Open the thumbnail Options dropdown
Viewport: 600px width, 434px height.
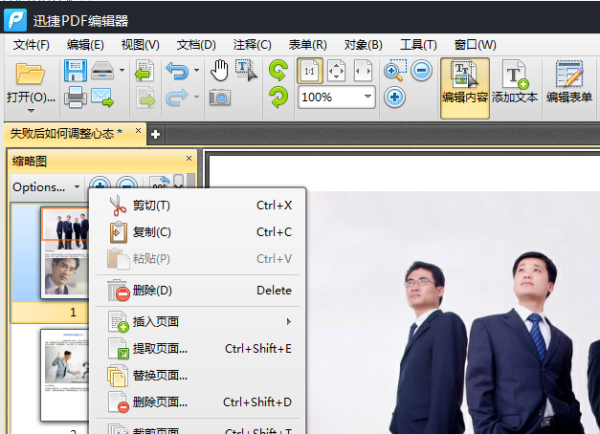coord(46,187)
